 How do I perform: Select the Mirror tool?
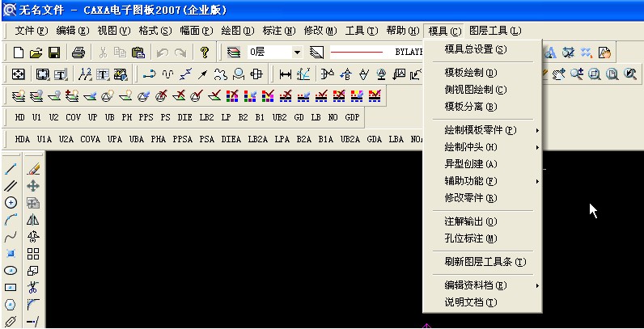coord(33,220)
